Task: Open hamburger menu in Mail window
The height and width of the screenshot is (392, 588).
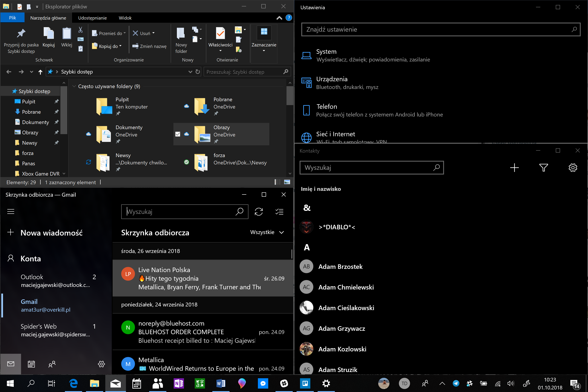Action: point(11,211)
